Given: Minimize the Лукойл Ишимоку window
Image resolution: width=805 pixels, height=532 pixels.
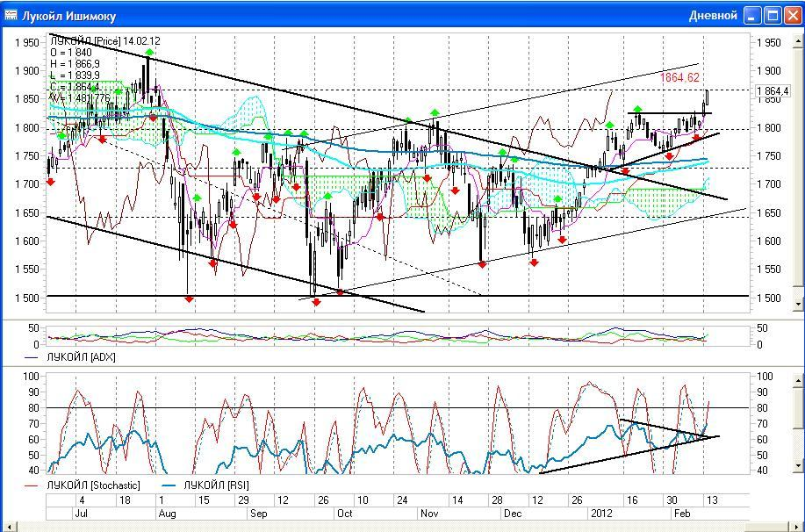Looking at the screenshot, I should (x=754, y=16).
